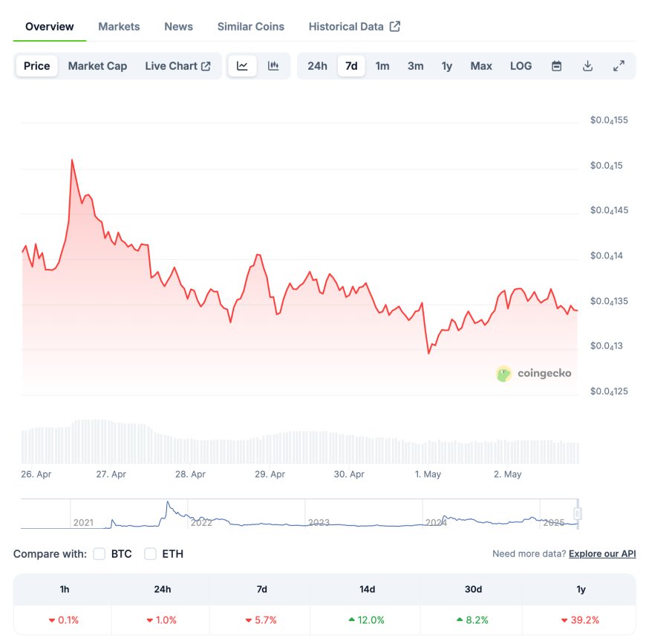Enable the ETH compare checkbox

pos(151,554)
